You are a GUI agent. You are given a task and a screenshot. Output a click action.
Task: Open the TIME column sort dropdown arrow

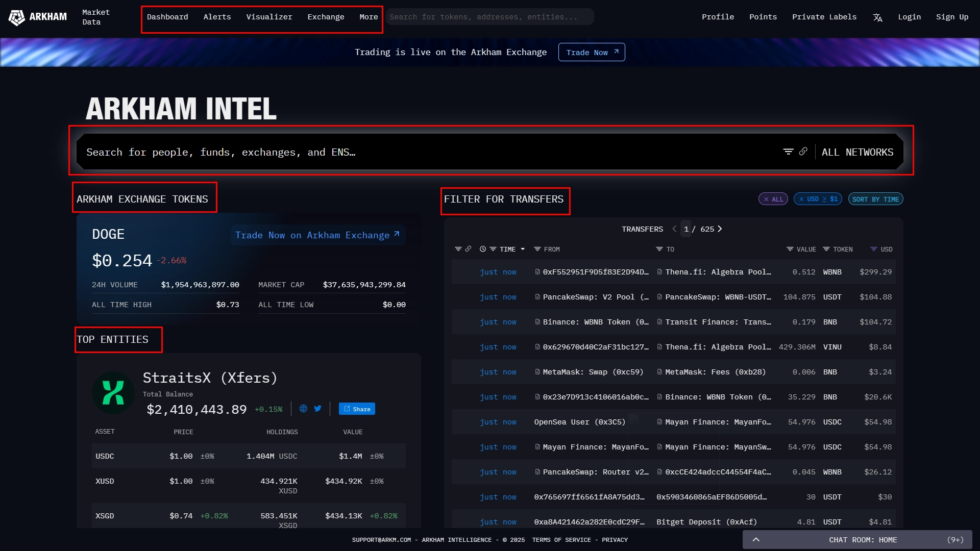pyautogui.click(x=523, y=249)
